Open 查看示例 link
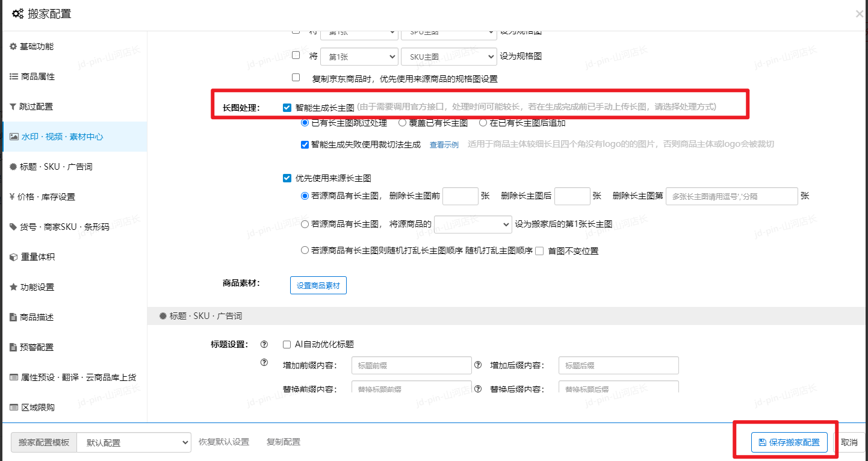Viewport: 868px width, 461px height. (444, 145)
